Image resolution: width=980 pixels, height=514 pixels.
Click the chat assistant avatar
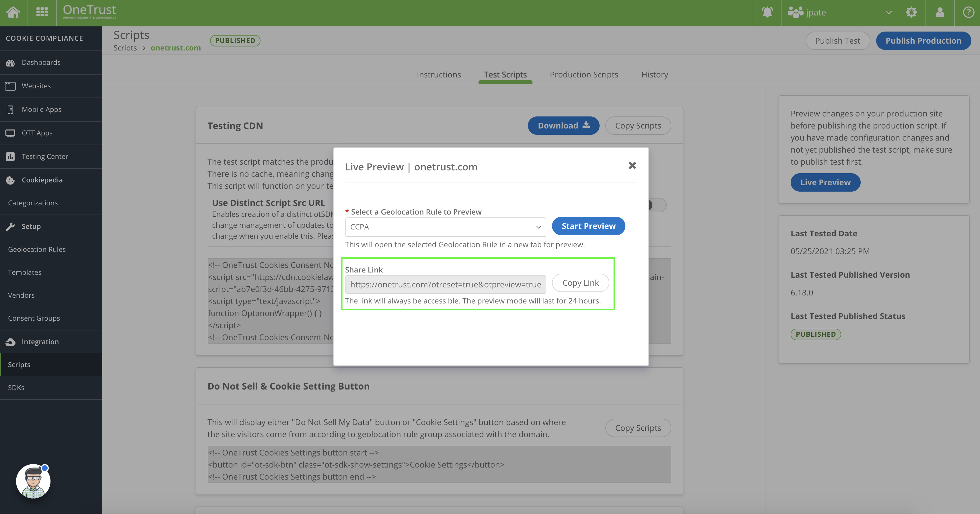tap(33, 481)
